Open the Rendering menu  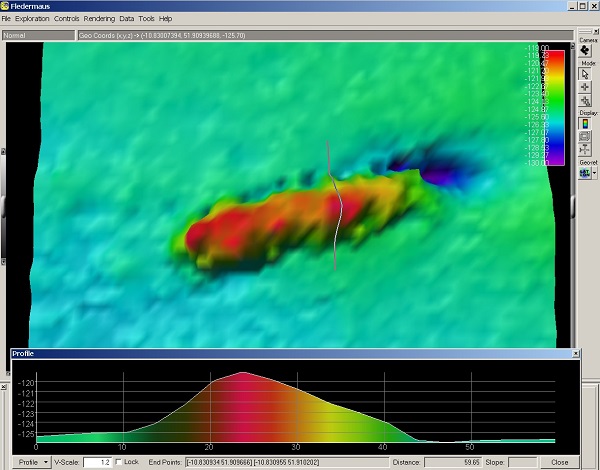tap(99, 18)
